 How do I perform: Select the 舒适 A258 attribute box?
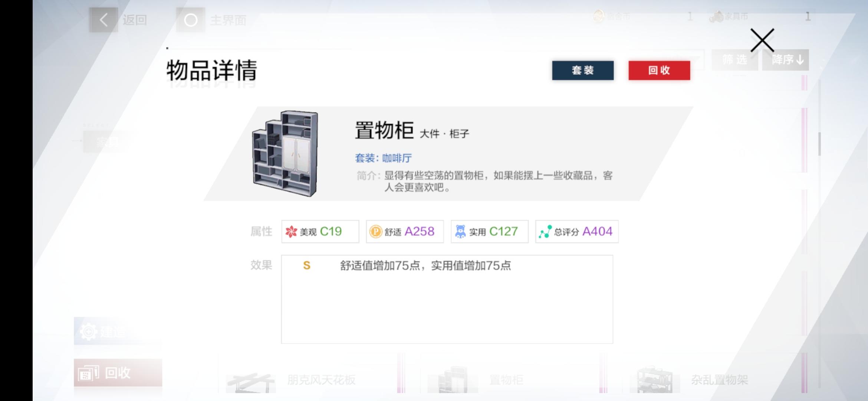[405, 232]
